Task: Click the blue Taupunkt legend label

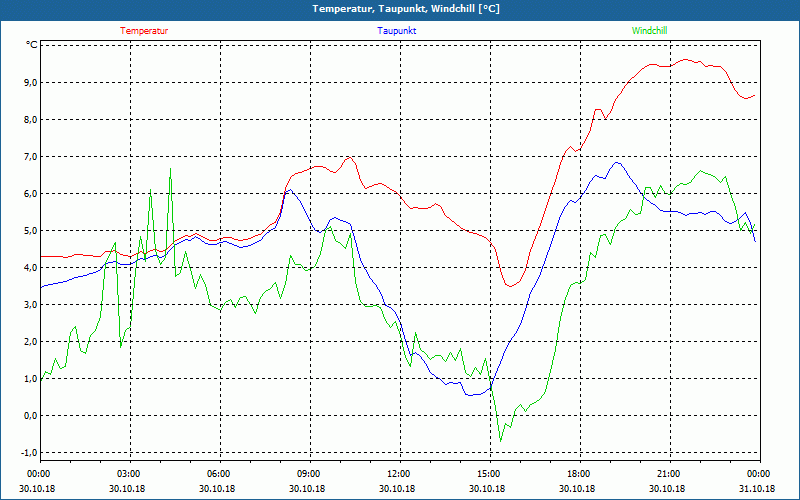Action: [x=397, y=31]
